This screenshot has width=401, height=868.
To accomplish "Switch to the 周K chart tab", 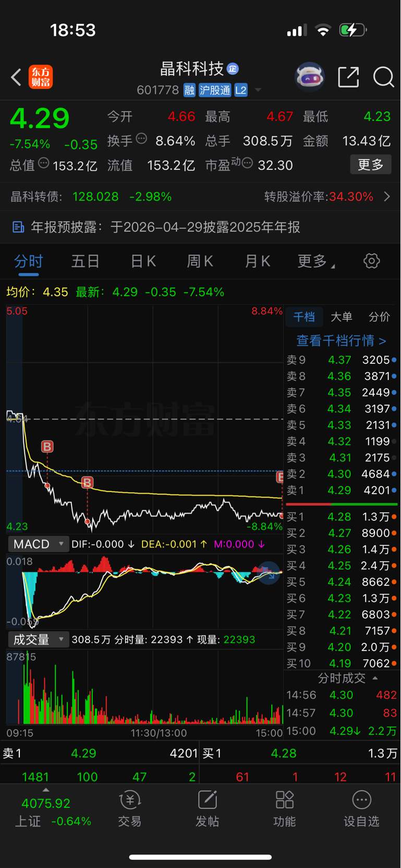I will (200, 261).
